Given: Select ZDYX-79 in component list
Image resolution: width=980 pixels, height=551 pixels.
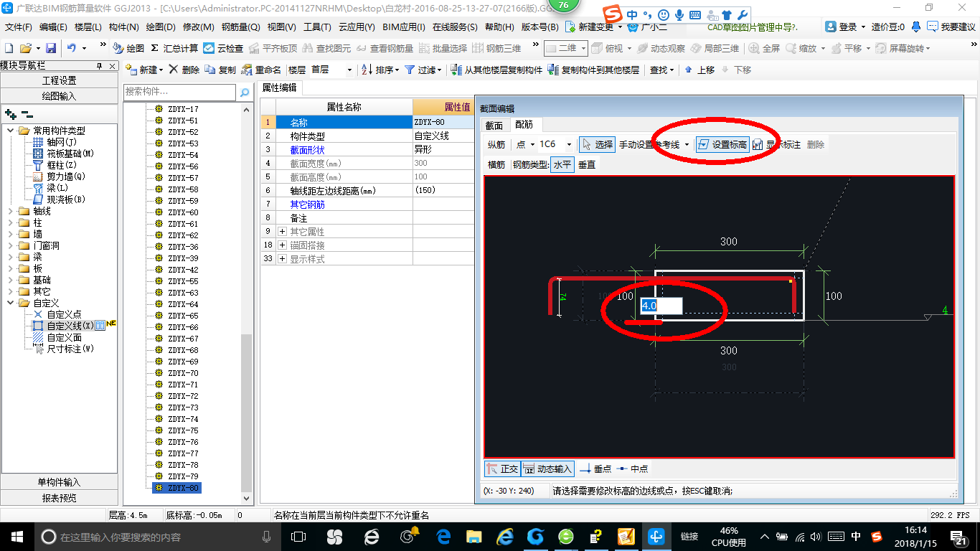Looking at the screenshot, I should pos(183,476).
